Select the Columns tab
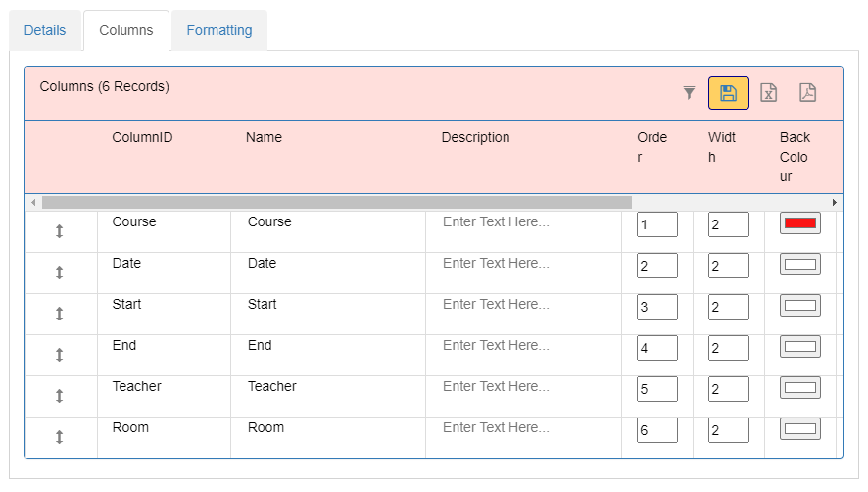 (126, 30)
